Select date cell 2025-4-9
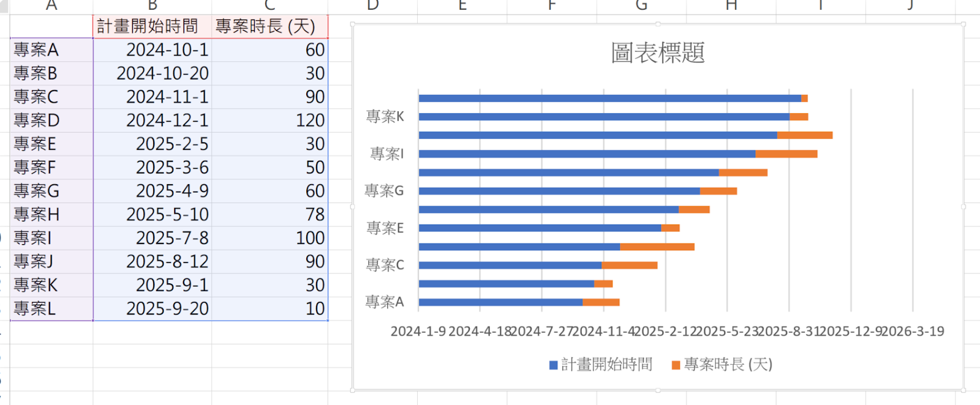Image resolution: width=980 pixels, height=405 pixels. (x=153, y=191)
